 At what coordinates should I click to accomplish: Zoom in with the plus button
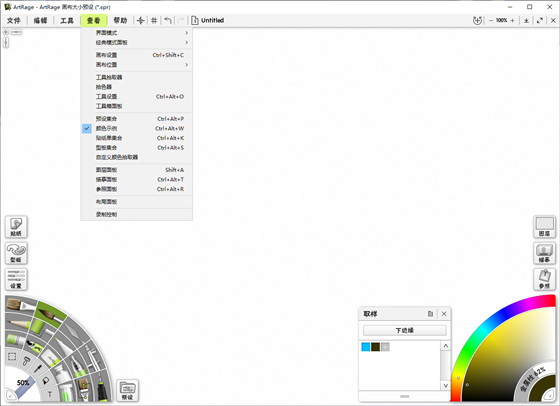point(512,20)
